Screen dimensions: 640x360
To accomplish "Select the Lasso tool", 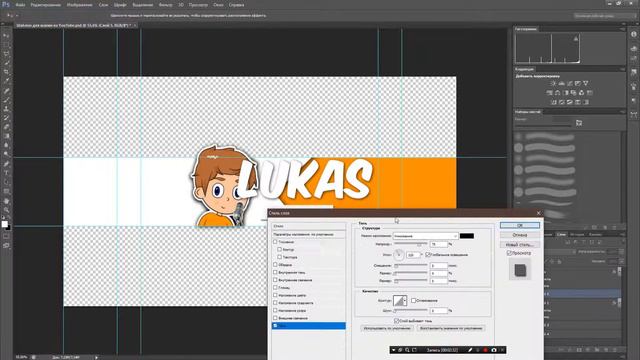I will [6, 54].
